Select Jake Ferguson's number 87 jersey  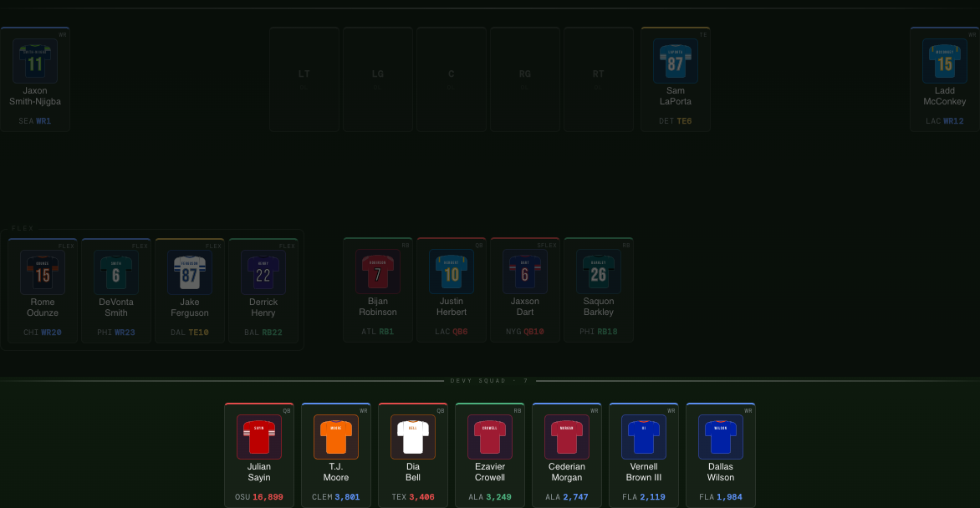190,272
